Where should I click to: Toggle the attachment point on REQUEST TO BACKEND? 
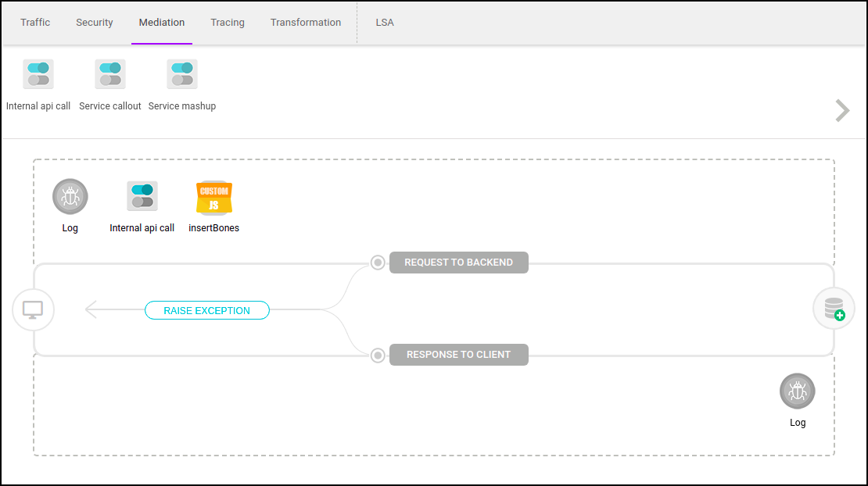(x=377, y=263)
